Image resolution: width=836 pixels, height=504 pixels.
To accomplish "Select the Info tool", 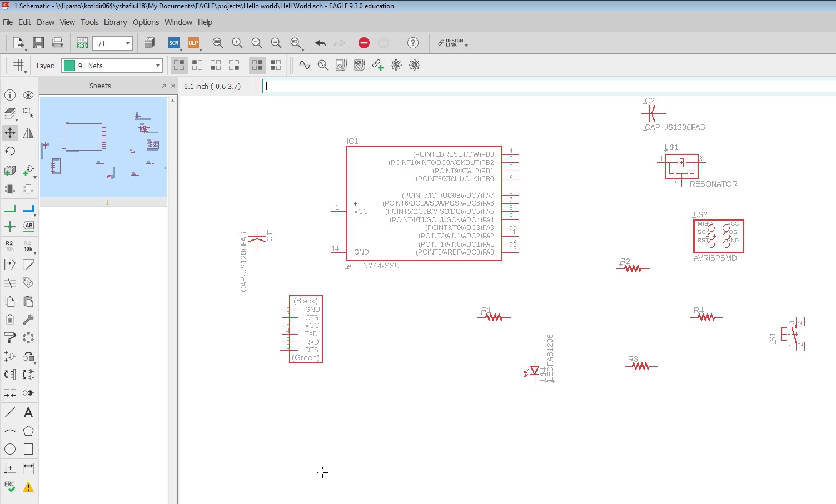I will (x=10, y=96).
